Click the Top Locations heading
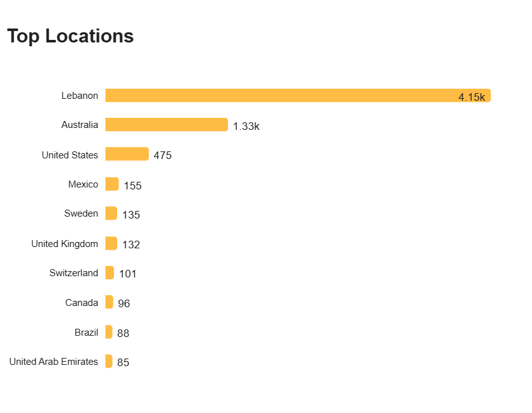Viewport: 532px width, 413px height. [x=70, y=36]
